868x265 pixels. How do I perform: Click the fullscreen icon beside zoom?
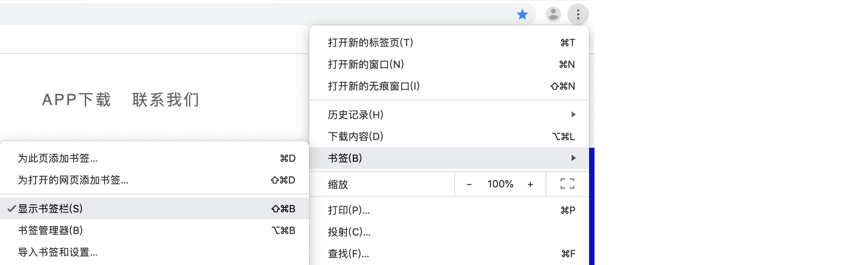click(x=567, y=184)
